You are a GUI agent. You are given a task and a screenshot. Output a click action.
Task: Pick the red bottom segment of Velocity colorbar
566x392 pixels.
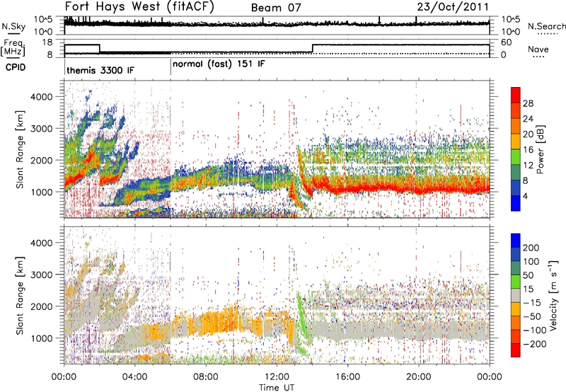pyautogui.click(x=516, y=350)
